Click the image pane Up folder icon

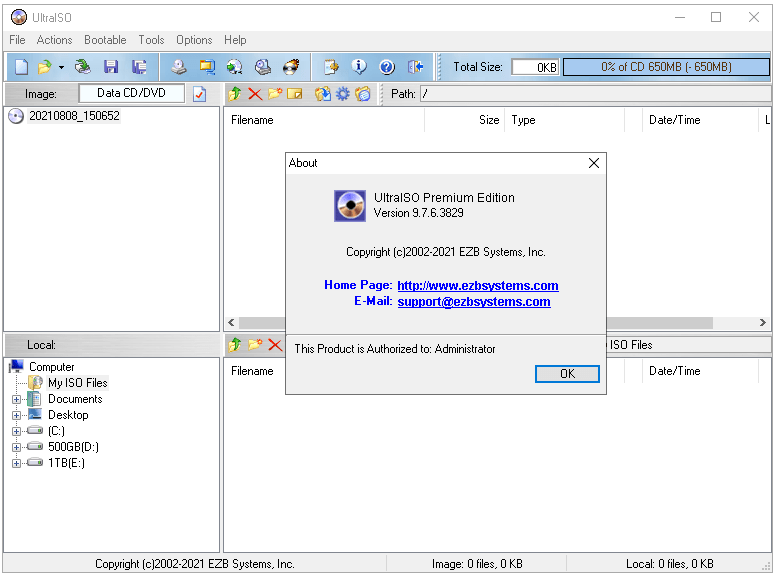click(234, 94)
